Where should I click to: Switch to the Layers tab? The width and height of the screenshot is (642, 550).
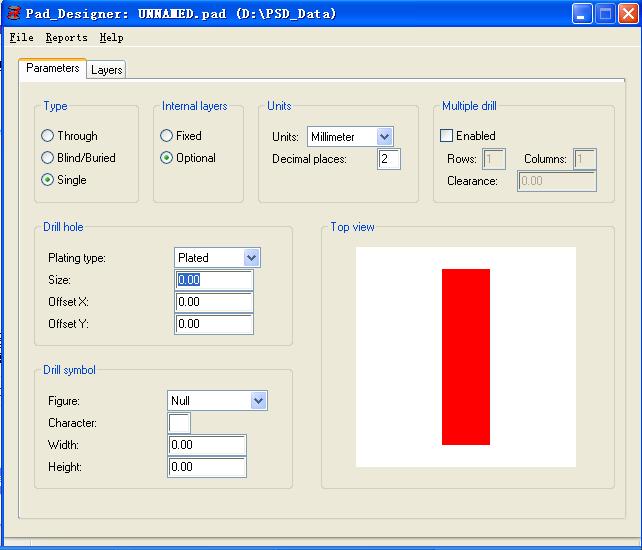coord(106,70)
